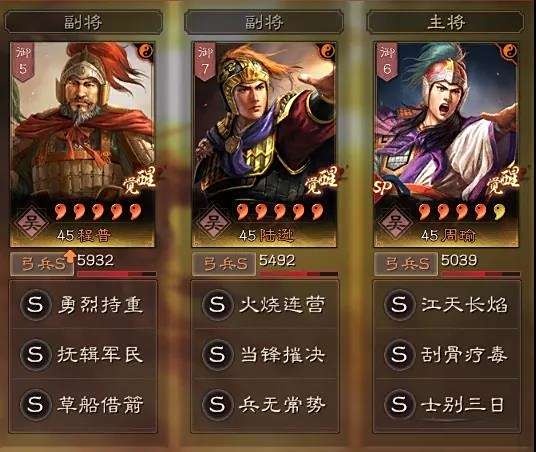Click the troop strength bar showing 5932
The width and height of the screenshot is (536, 452).
coord(117,274)
